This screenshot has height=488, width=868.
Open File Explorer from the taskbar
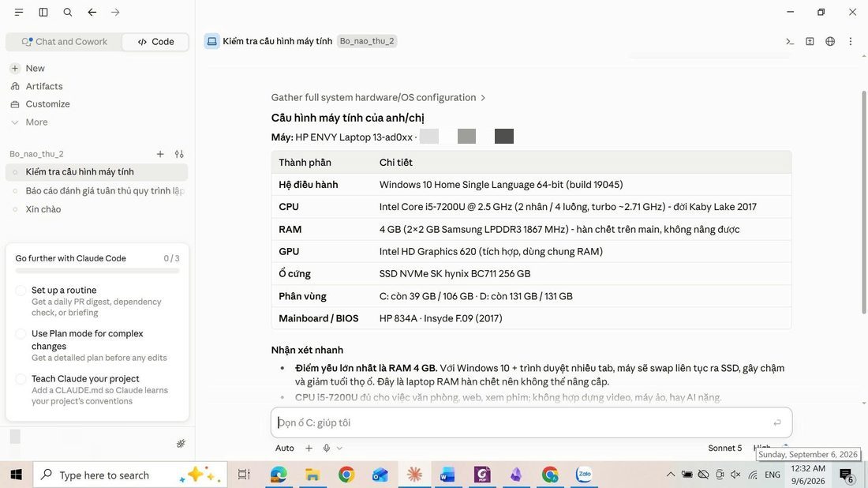coord(312,475)
